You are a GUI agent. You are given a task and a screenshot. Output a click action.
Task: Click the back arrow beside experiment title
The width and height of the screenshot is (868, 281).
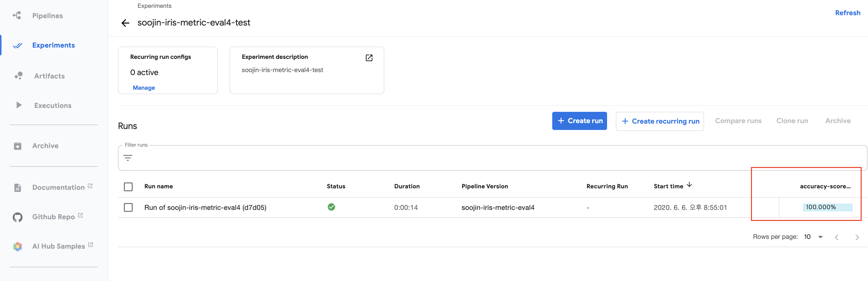pyautogui.click(x=125, y=23)
